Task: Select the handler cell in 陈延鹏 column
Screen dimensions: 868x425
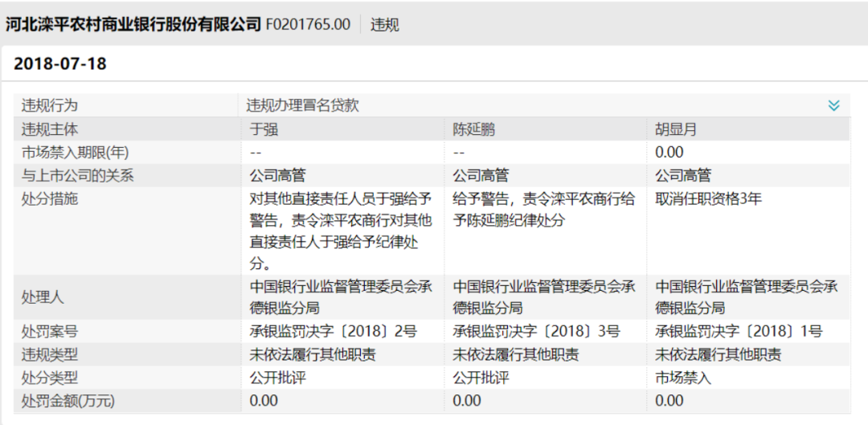Action: (x=543, y=297)
